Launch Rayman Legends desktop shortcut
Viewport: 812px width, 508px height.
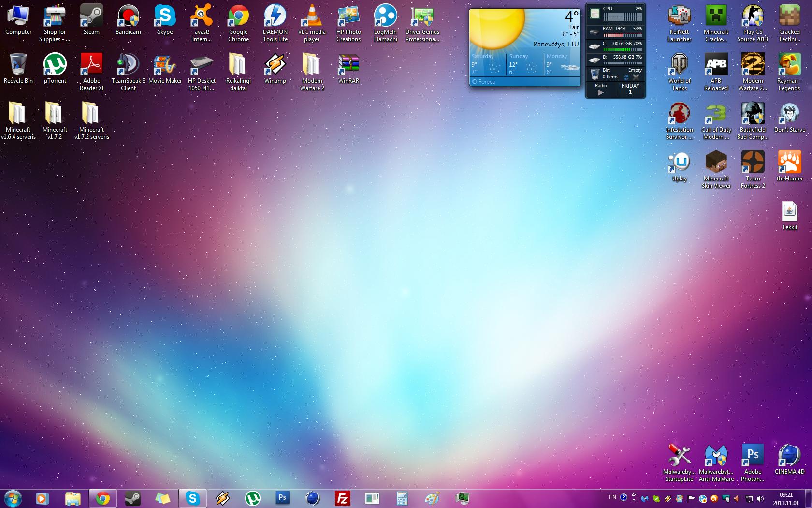(789, 72)
